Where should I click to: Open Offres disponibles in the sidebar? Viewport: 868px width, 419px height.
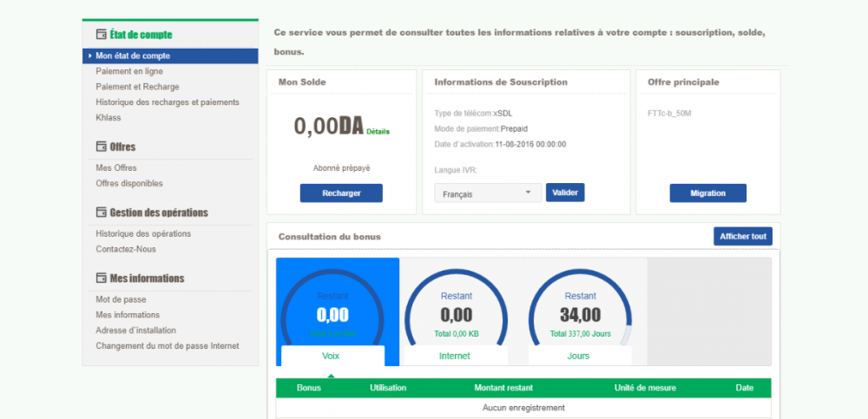(x=129, y=183)
